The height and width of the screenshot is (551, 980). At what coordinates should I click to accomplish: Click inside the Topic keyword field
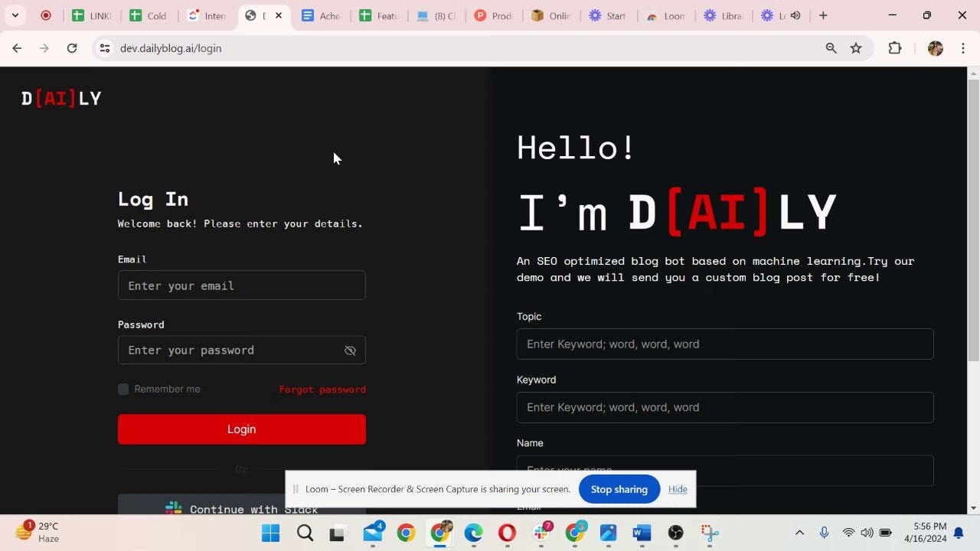click(724, 344)
